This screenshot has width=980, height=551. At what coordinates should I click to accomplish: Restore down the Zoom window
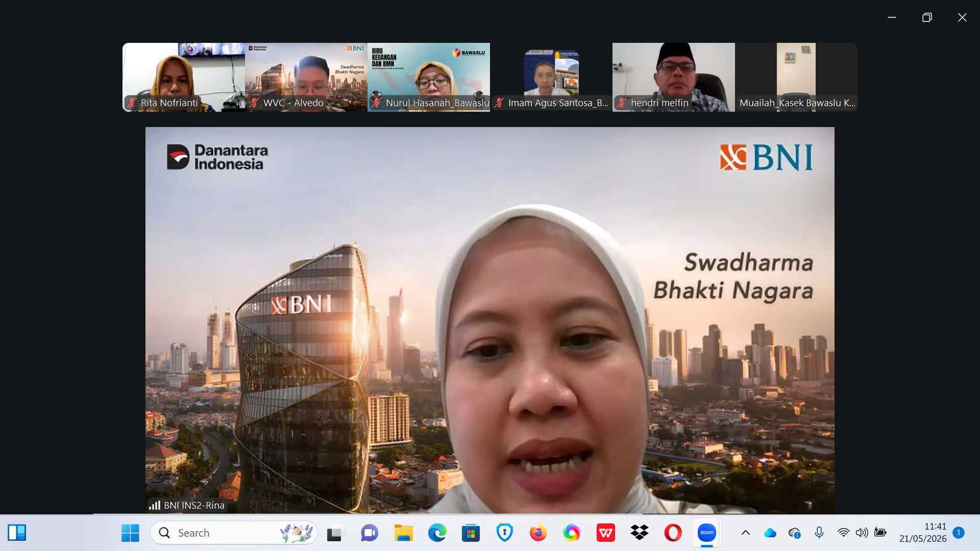point(927,17)
